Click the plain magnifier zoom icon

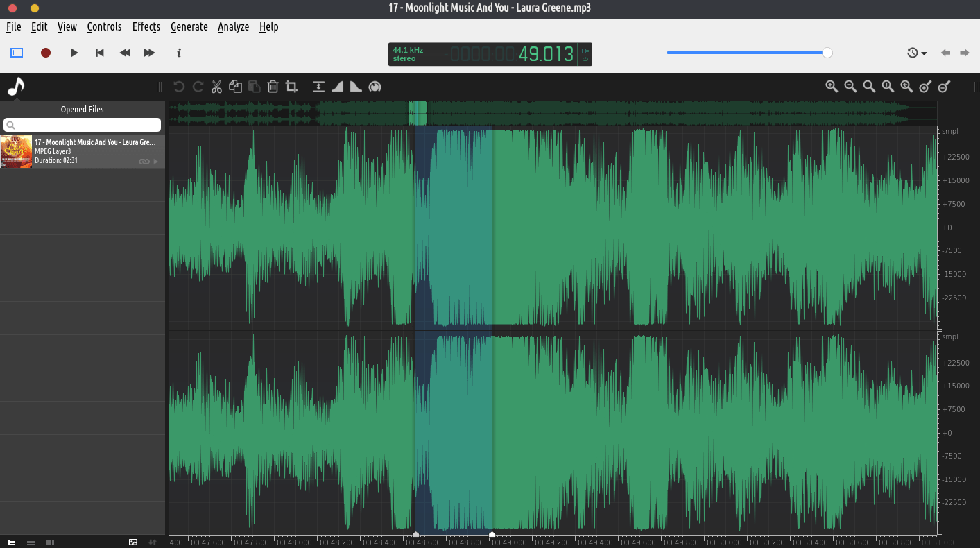[x=869, y=86]
